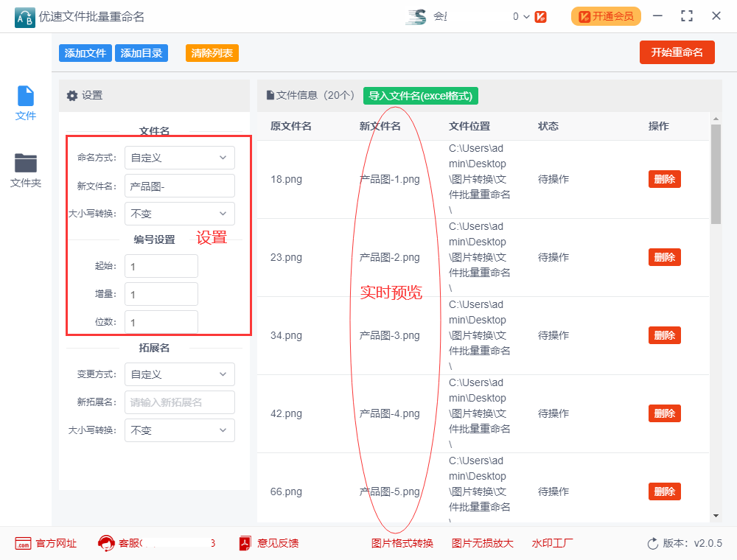Image resolution: width=737 pixels, height=560 pixels.
Task: Click the file info document icon
Action: [x=270, y=95]
